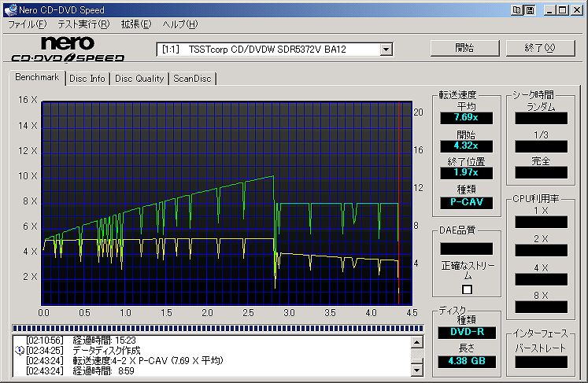Click the 4.38 GB disc length value
Image resolution: width=588 pixels, height=383 pixels.
click(467, 361)
